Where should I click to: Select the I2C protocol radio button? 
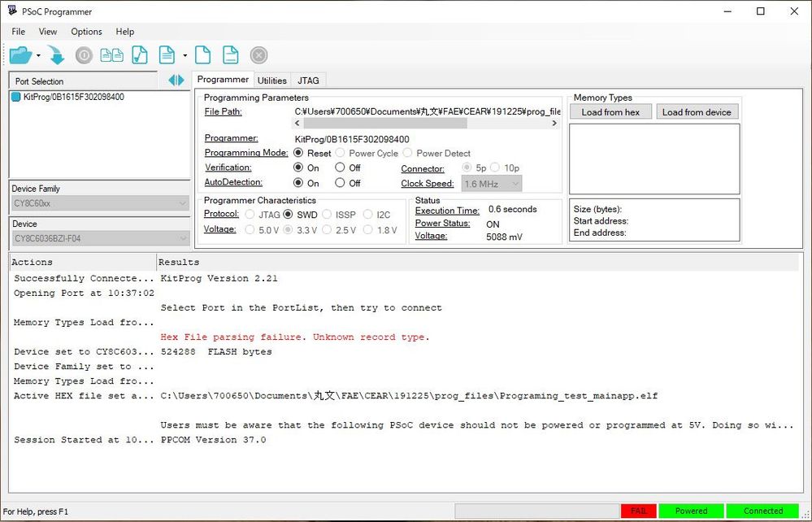(x=367, y=214)
